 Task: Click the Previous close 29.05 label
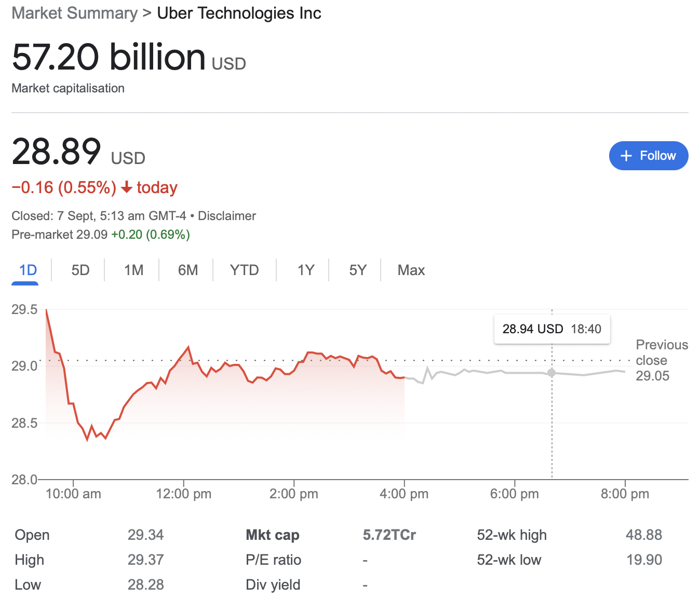(662, 360)
